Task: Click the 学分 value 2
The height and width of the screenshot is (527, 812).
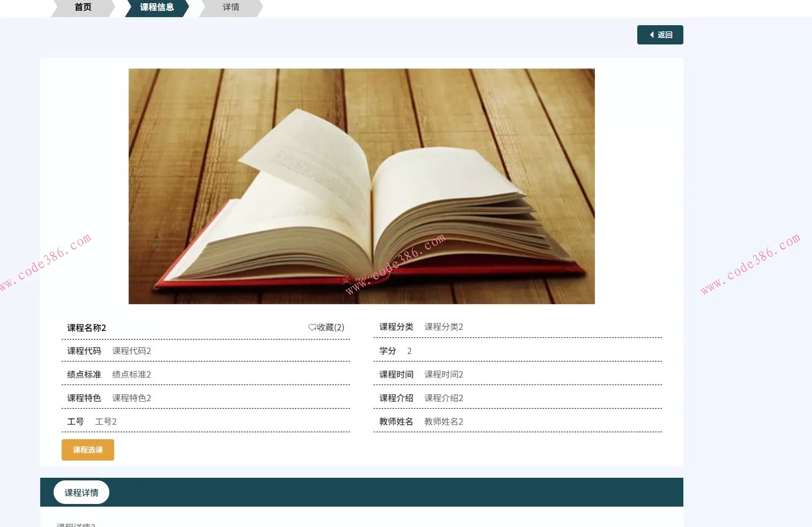Action: (x=409, y=351)
